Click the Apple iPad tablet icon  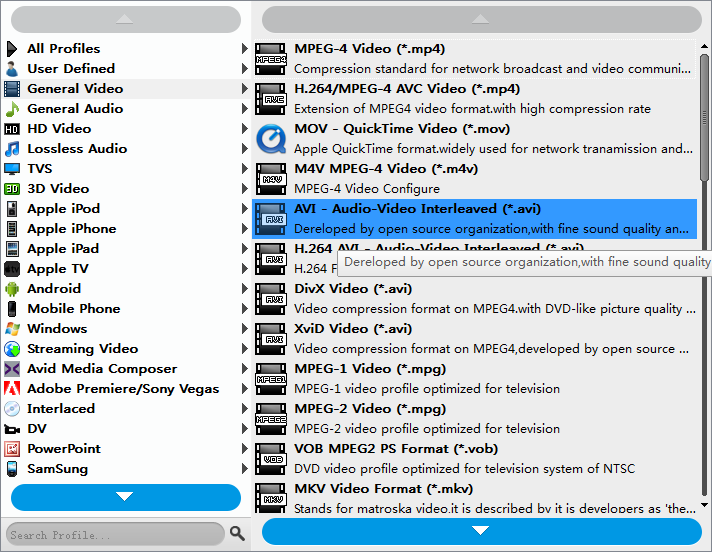pos(12,249)
